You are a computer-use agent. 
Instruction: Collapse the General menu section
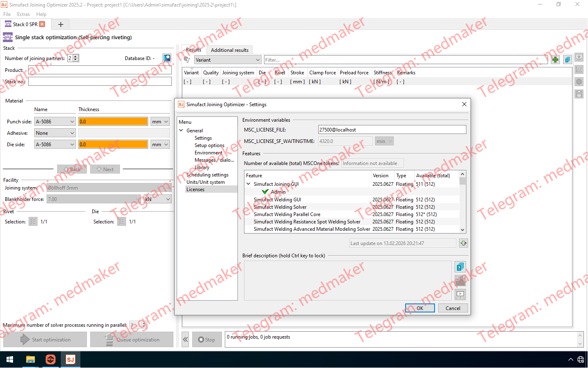click(x=181, y=130)
